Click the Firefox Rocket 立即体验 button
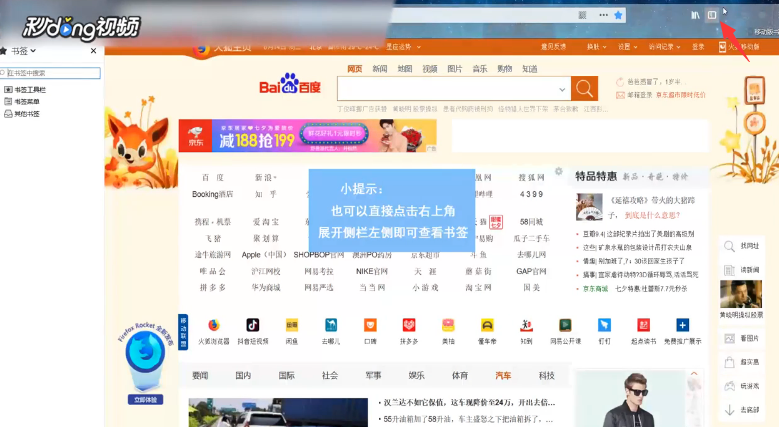The height and width of the screenshot is (427, 779). click(146, 400)
